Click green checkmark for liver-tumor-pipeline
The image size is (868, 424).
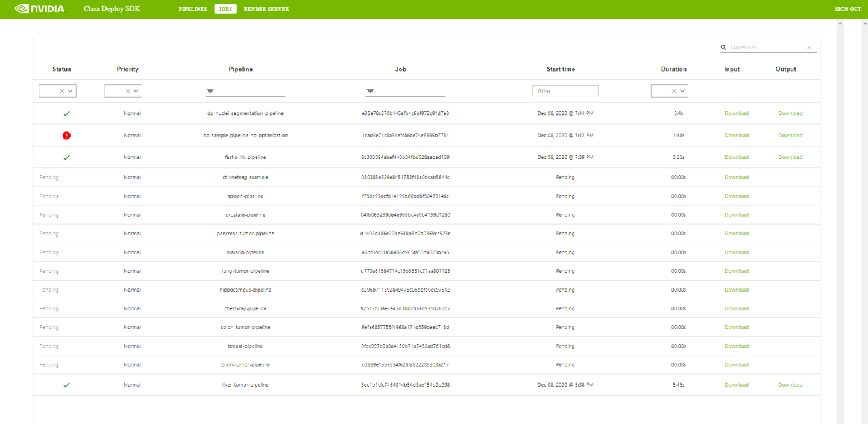[66, 385]
